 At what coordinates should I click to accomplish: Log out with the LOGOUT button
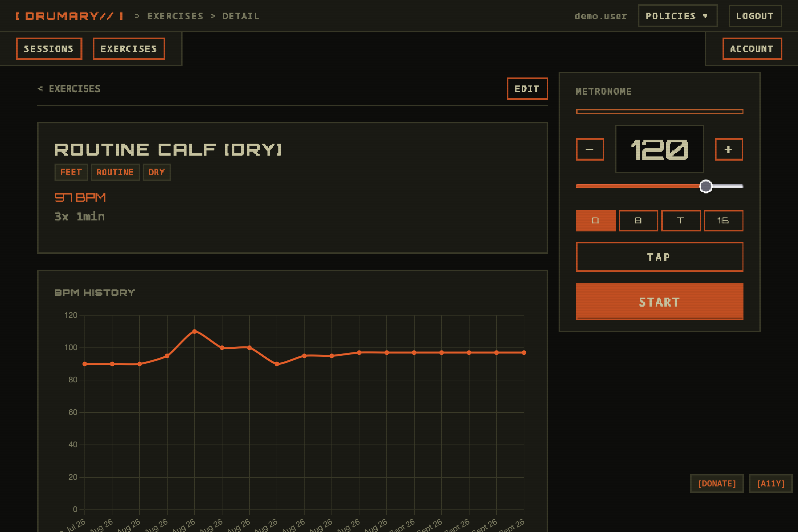[x=755, y=16]
